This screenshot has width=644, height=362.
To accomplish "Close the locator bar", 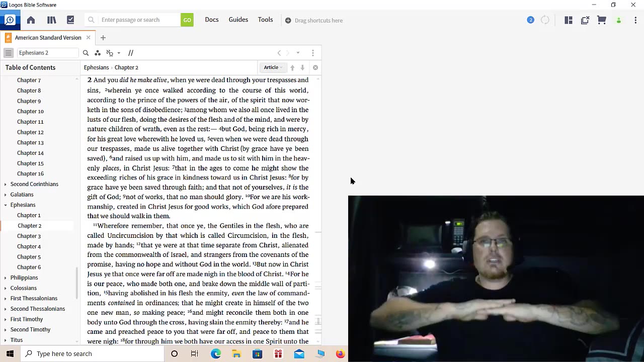I will (x=315, y=67).
